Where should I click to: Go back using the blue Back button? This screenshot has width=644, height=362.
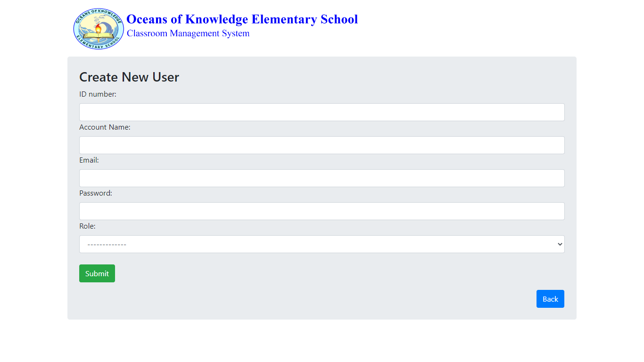tap(550, 299)
